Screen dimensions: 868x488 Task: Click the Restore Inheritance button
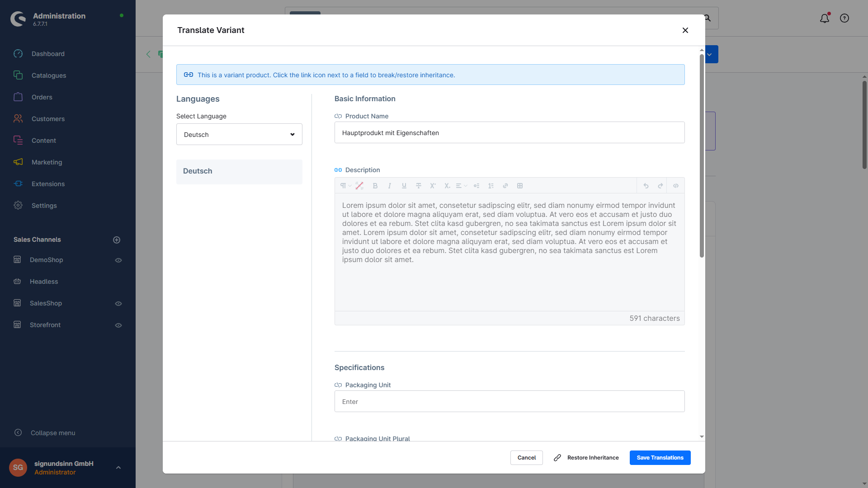point(586,458)
